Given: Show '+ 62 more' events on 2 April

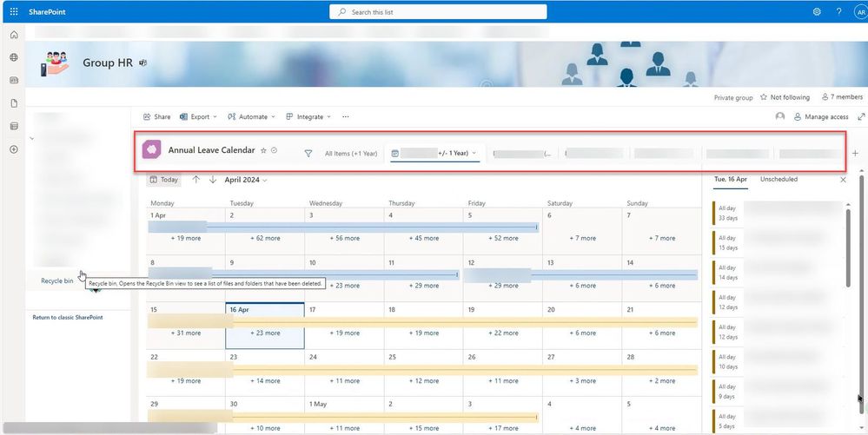Looking at the screenshot, I should (x=265, y=238).
